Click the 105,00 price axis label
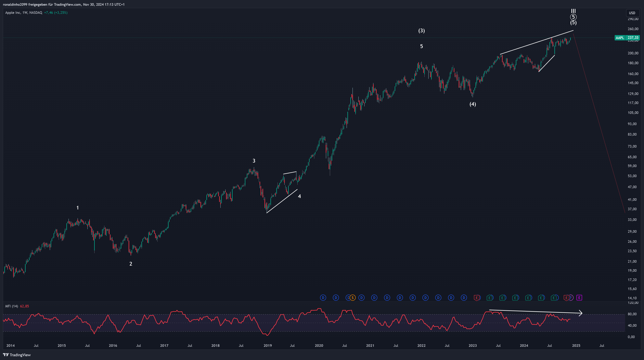644x360 pixels. click(x=633, y=113)
